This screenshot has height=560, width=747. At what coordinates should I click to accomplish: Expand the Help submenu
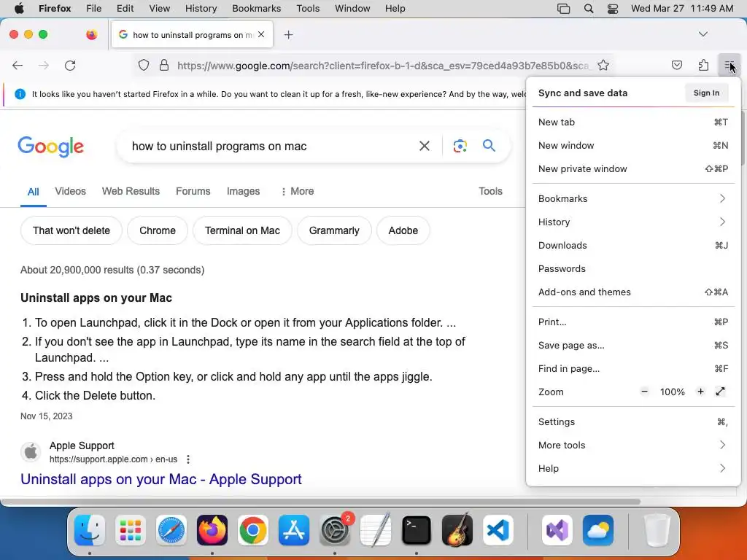632,469
